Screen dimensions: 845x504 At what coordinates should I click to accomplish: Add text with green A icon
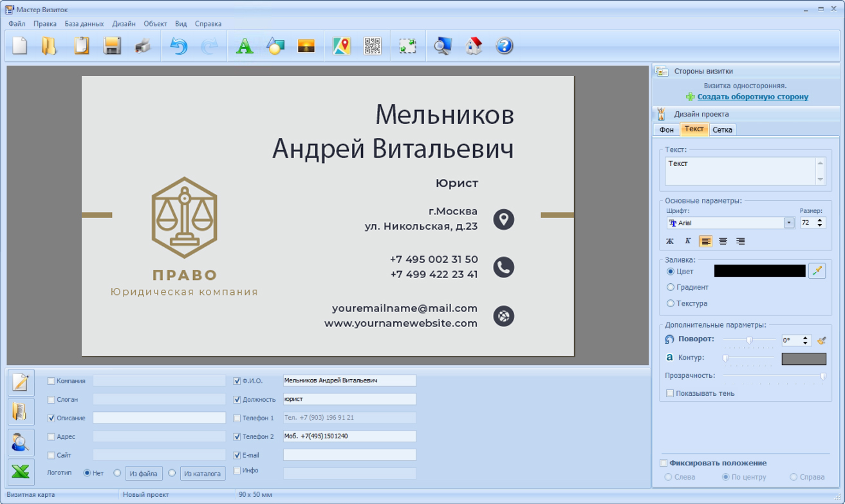click(x=245, y=46)
